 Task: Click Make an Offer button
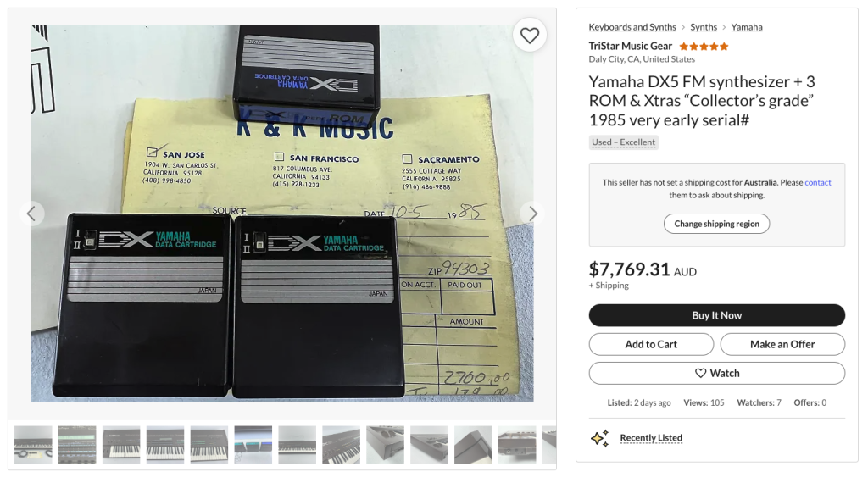coord(782,344)
